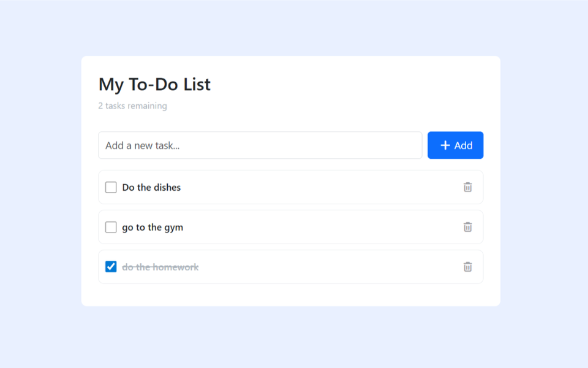Click the word 'remaining' under the heading
This screenshot has height=368, width=588.
tap(147, 105)
